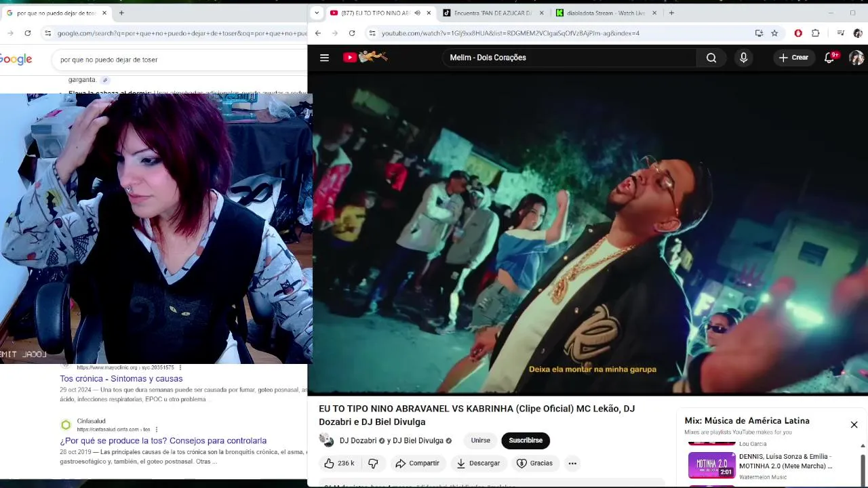Install app icon in YouTube address bar
The height and width of the screenshot is (488, 868).
point(759,33)
